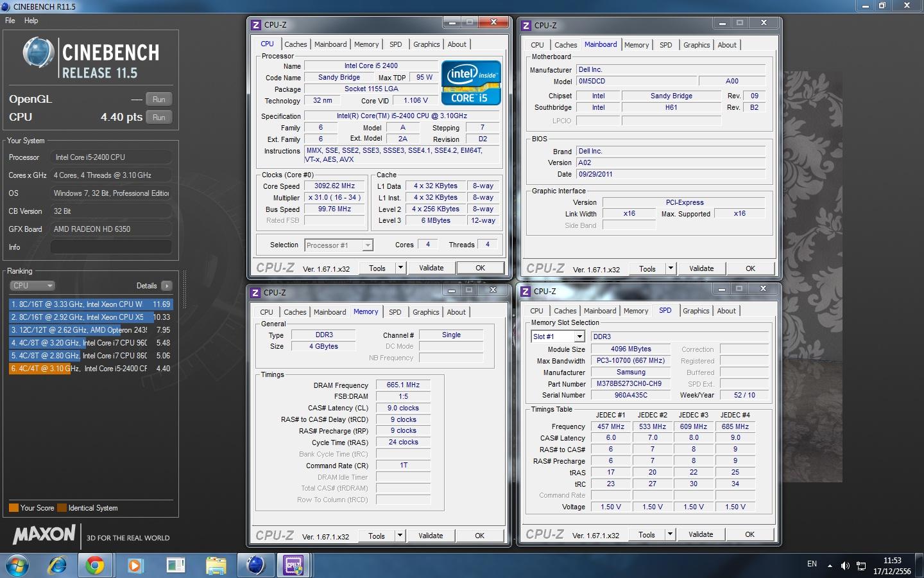
Task: Click the Tools button in Memory window
Action: (377, 536)
